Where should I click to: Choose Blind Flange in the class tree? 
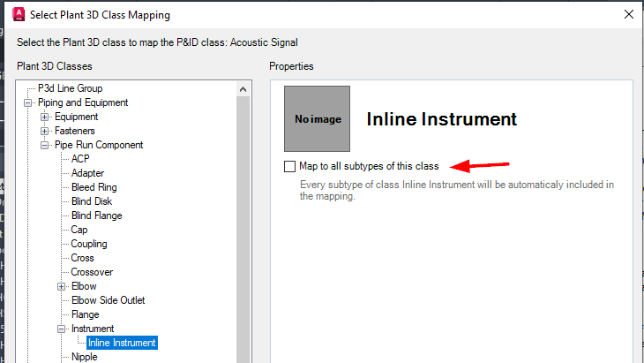96,216
